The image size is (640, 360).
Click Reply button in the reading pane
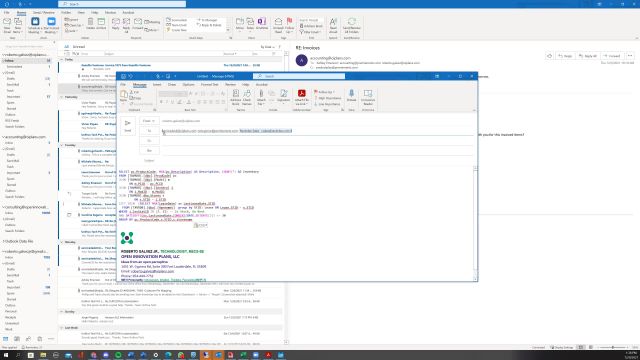(565, 56)
